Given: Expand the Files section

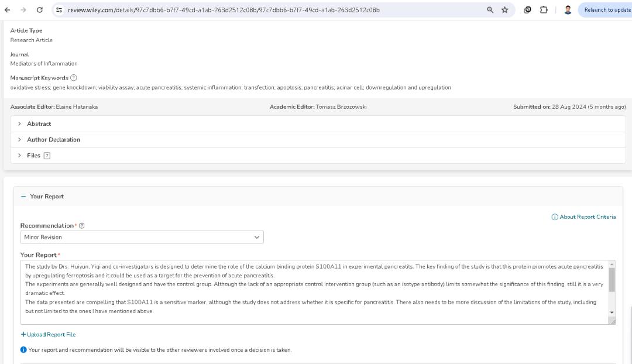Looking at the screenshot, I should (x=318, y=156).
